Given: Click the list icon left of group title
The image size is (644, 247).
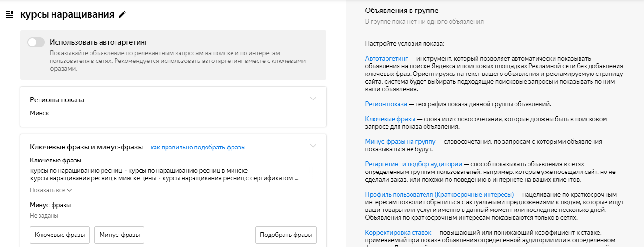Looking at the screenshot, I should 9,14.
